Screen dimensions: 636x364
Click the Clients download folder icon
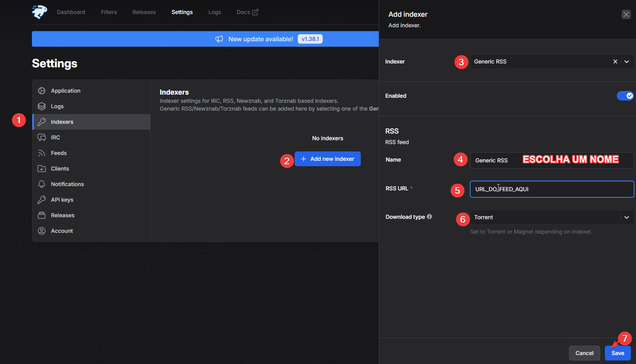click(x=42, y=169)
